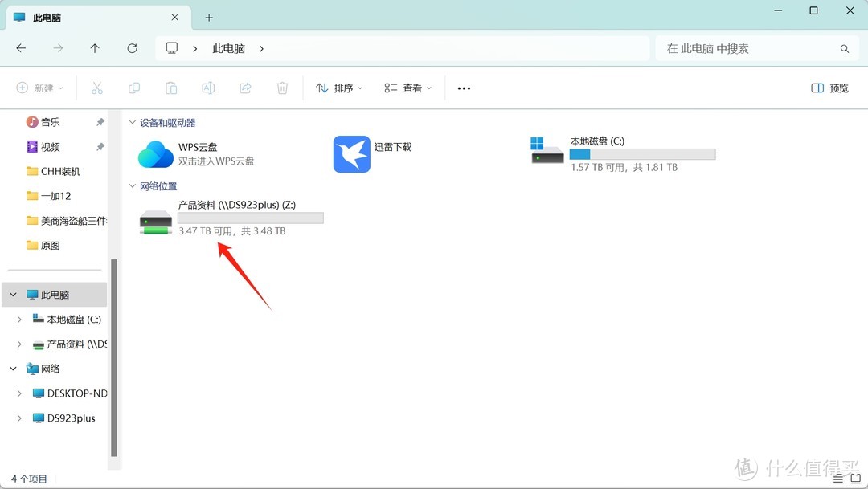The image size is (868, 489).
Task: Open the 新建 dropdown menu
Action: 39,88
